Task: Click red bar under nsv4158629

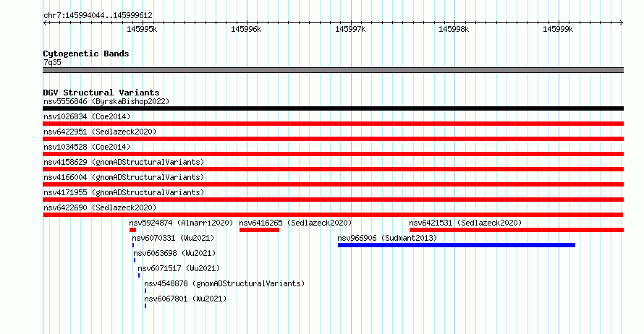Action: [333, 169]
